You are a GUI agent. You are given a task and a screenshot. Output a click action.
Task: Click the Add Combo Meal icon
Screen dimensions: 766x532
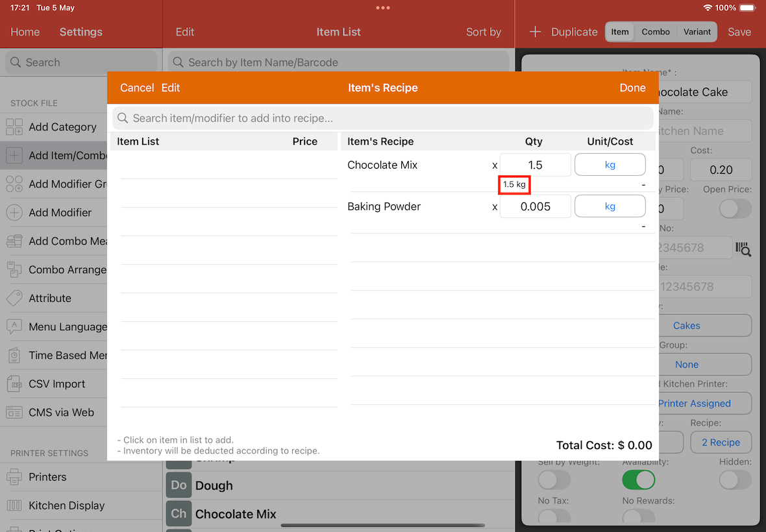(14, 241)
